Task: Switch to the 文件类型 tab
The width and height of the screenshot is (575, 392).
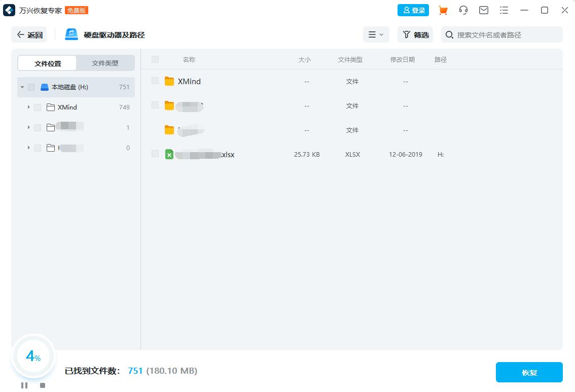Action: [105, 63]
